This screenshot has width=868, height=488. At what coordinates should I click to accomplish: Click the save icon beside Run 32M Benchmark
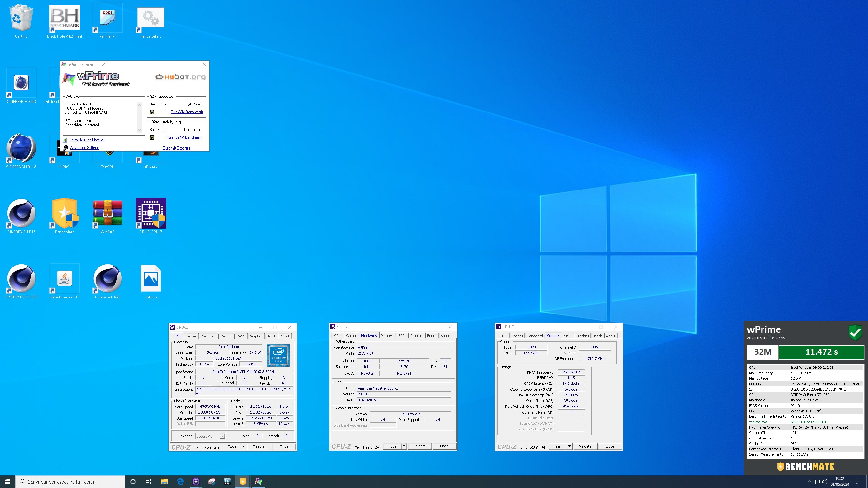pos(152,112)
